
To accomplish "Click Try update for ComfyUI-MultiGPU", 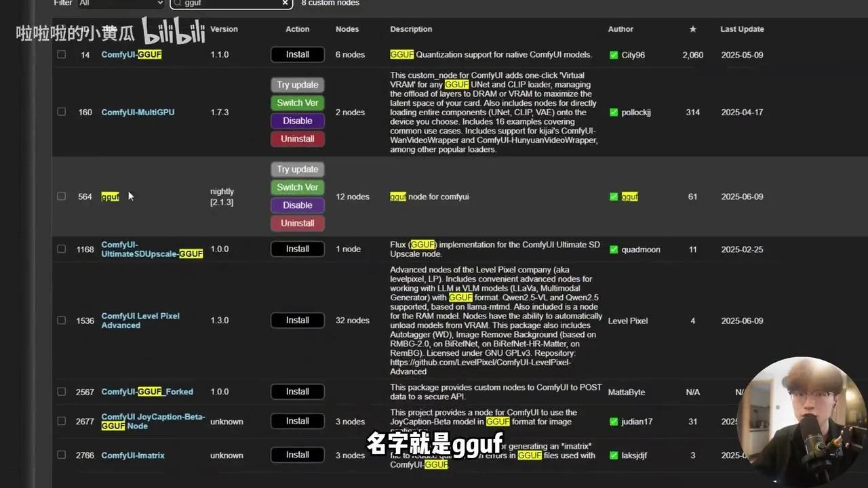I will [297, 85].
